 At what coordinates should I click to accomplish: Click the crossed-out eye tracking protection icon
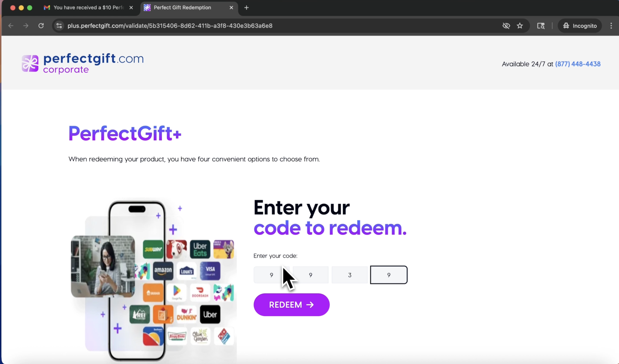(506, 26)
